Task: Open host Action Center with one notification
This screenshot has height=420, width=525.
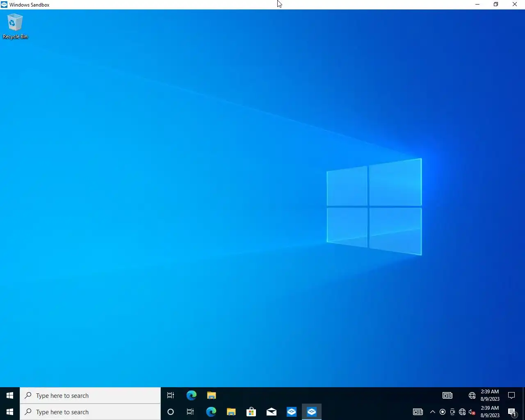Action: pos(512,412)
